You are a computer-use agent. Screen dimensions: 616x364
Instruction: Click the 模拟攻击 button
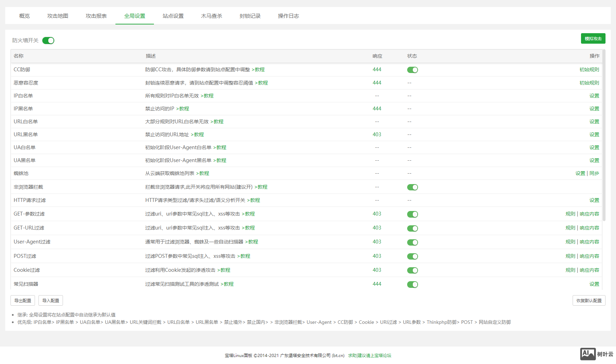593,38
